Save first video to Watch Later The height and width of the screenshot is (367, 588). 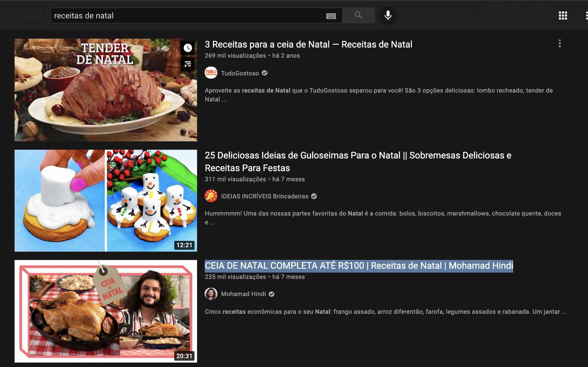point(188,48)
